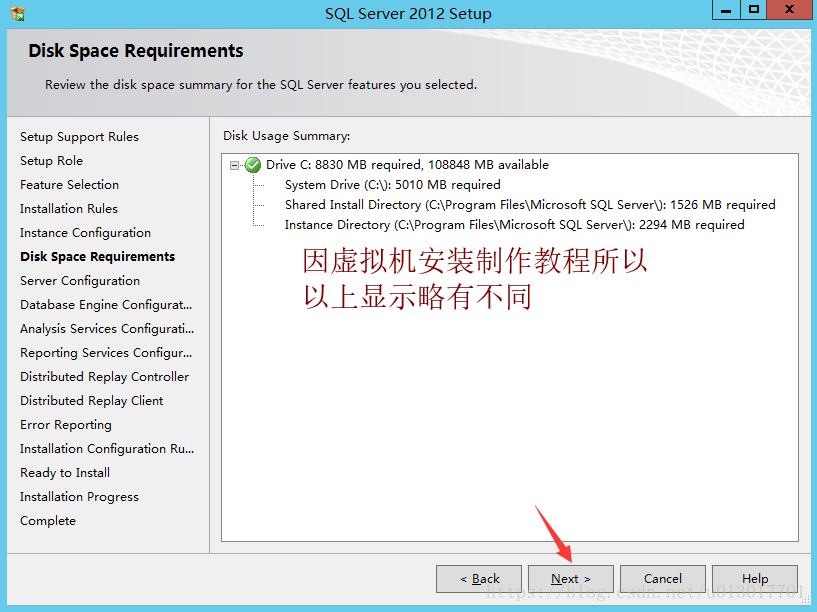Collapse the Drive C tree node
Screen dimensions: 817x612
234,165
